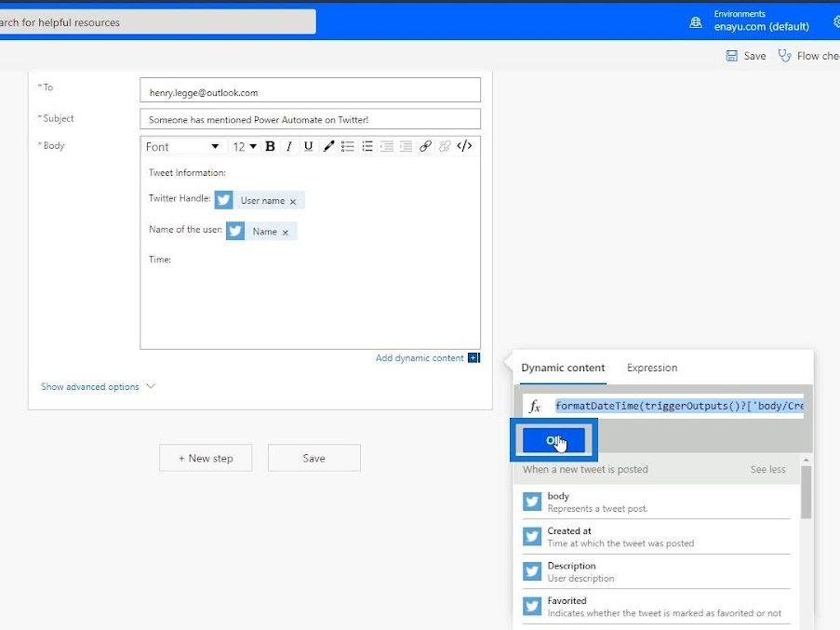Remove the User name dynamic token
Viewport: 840px width, 630px height.
coord(293,201)
